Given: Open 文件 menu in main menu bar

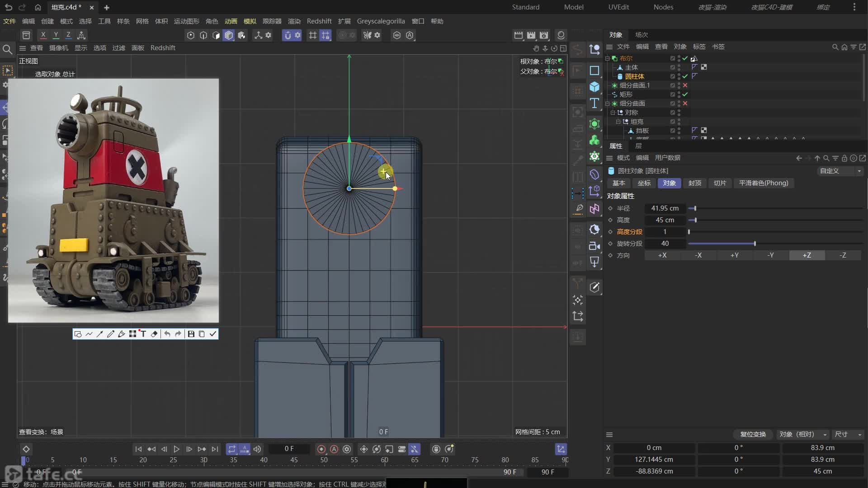Looking at the screenshot, I should point(9,21).
